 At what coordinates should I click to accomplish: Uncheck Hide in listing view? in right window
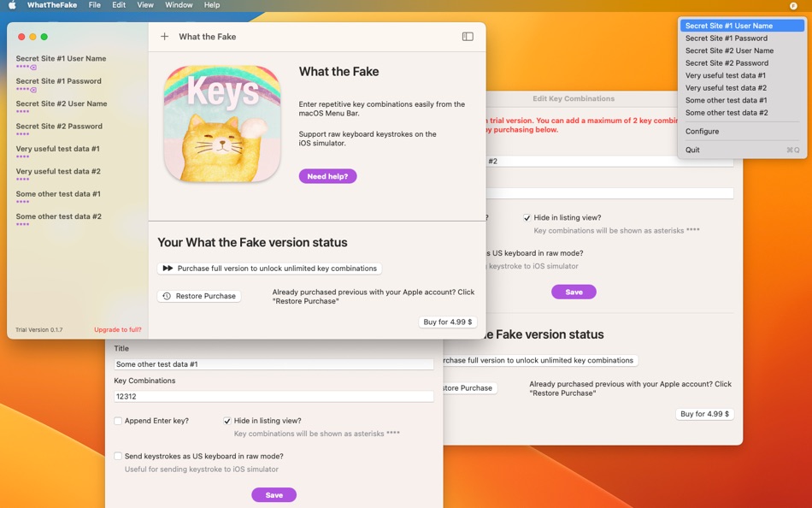(x=527, y=218)
